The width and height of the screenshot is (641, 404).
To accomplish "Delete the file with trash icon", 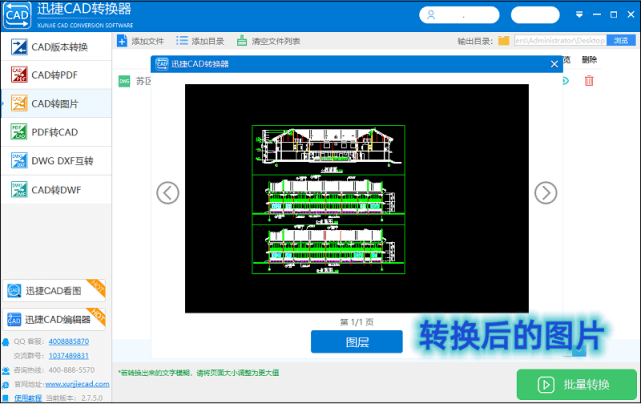I will (x=589, y=81).
